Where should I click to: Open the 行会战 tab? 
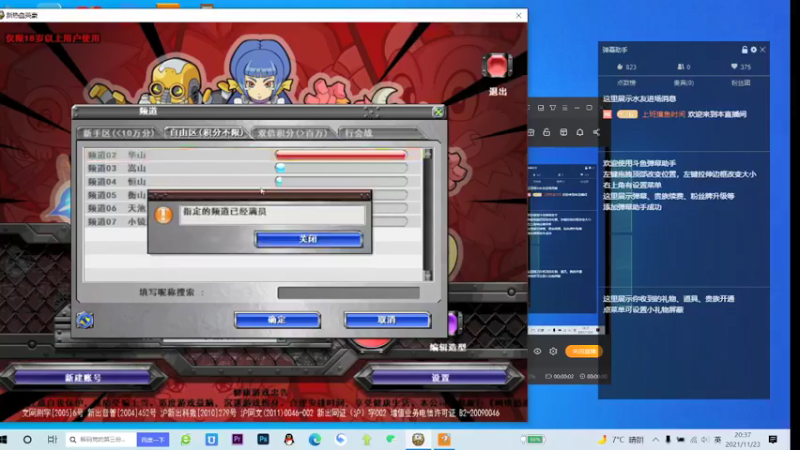[x=380, y=133]
